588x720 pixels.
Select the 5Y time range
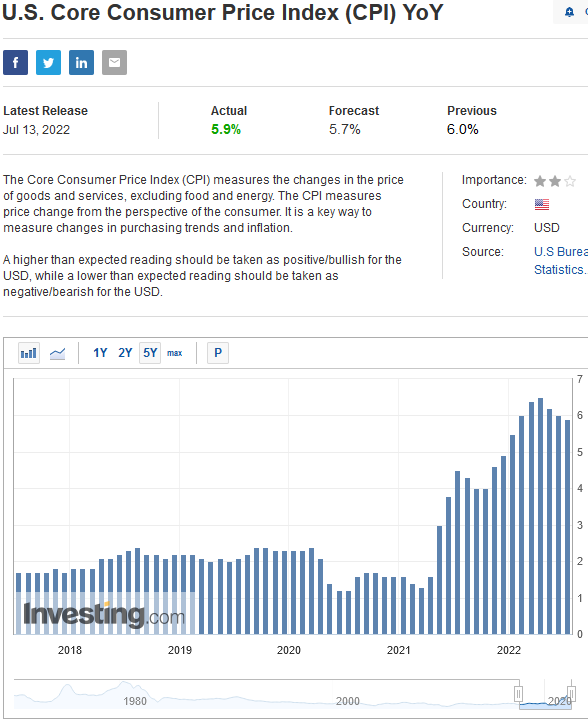point(150,353)
